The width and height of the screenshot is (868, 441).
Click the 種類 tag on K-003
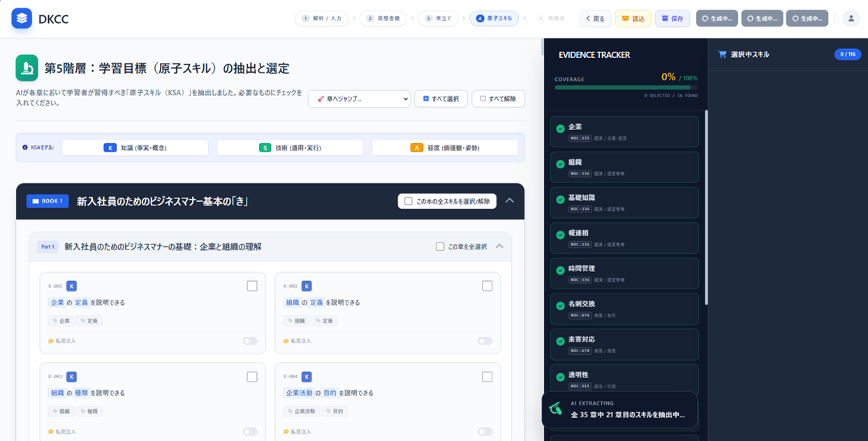89,412
